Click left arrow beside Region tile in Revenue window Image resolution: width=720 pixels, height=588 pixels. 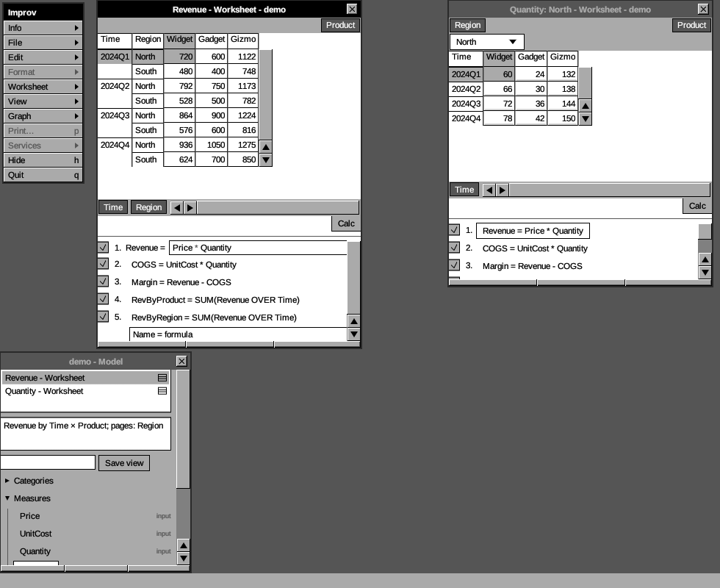177,207
